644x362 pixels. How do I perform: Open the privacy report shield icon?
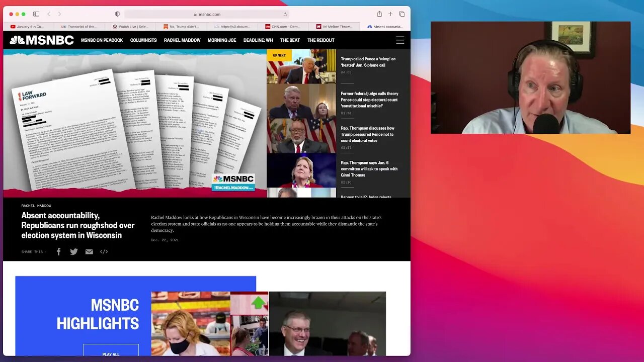117,14
